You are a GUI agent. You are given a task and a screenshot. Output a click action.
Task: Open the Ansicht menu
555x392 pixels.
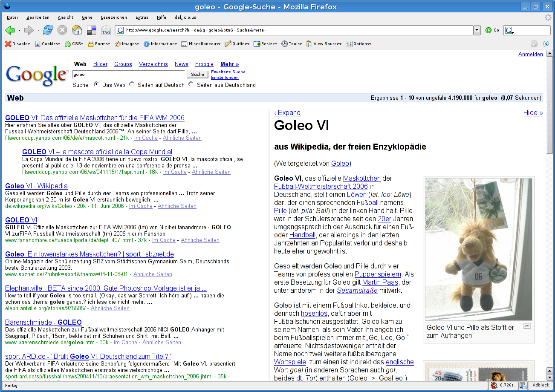[x=66, y=17]
